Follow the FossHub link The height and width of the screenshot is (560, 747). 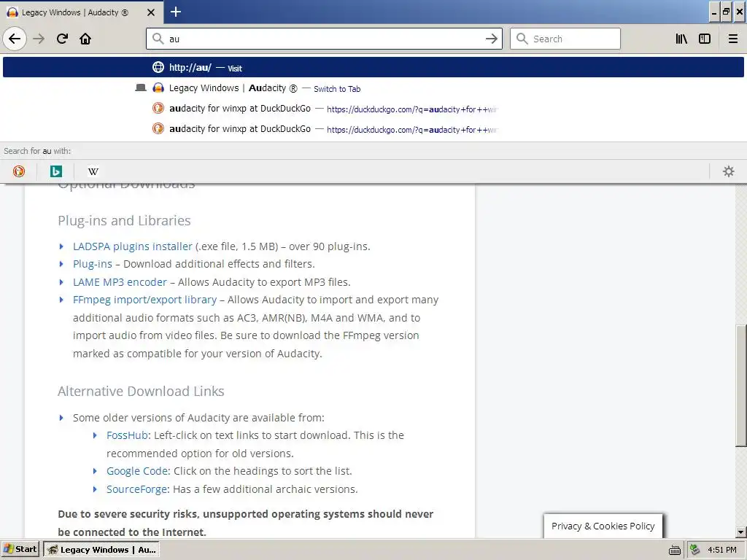point(127,435)
